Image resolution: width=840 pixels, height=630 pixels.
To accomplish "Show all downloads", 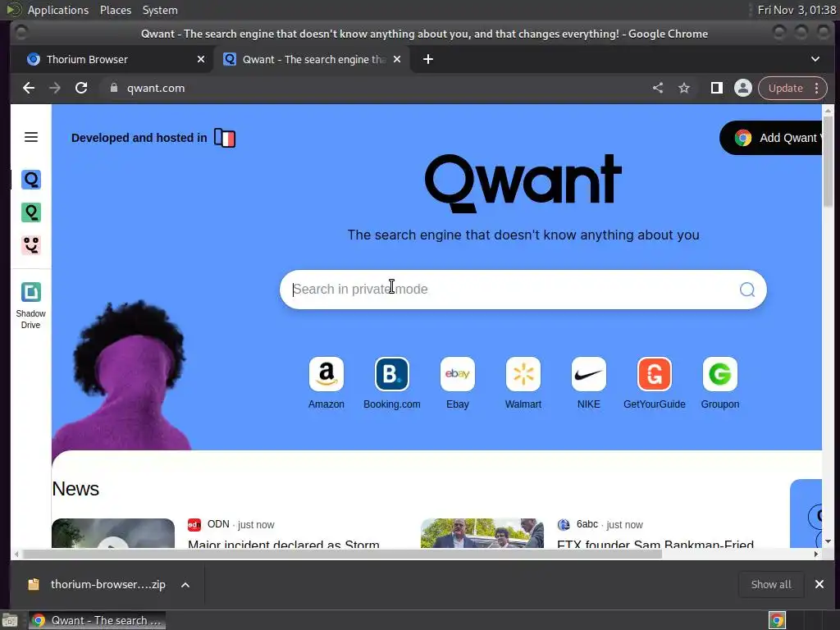I will tap(771, 584).
